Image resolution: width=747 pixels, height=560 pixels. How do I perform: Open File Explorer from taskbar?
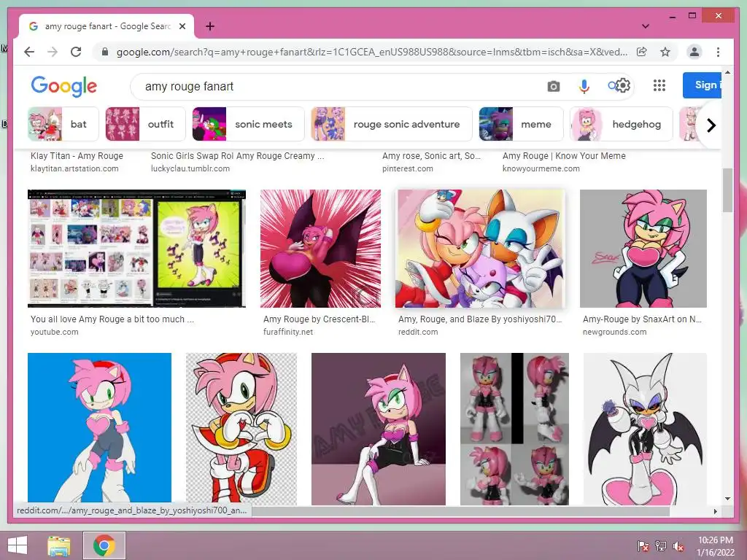(x=59, y=545)
